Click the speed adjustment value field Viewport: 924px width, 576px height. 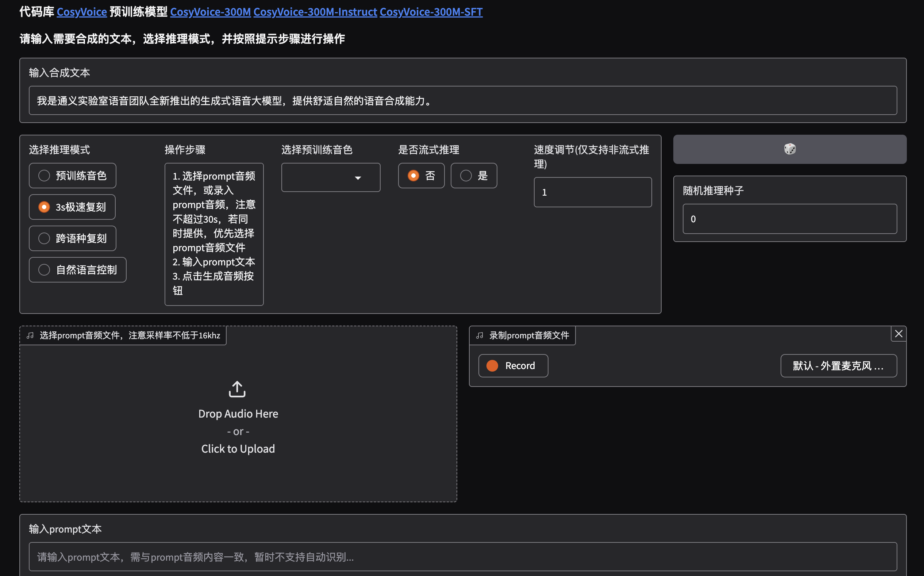pos(593,192)
